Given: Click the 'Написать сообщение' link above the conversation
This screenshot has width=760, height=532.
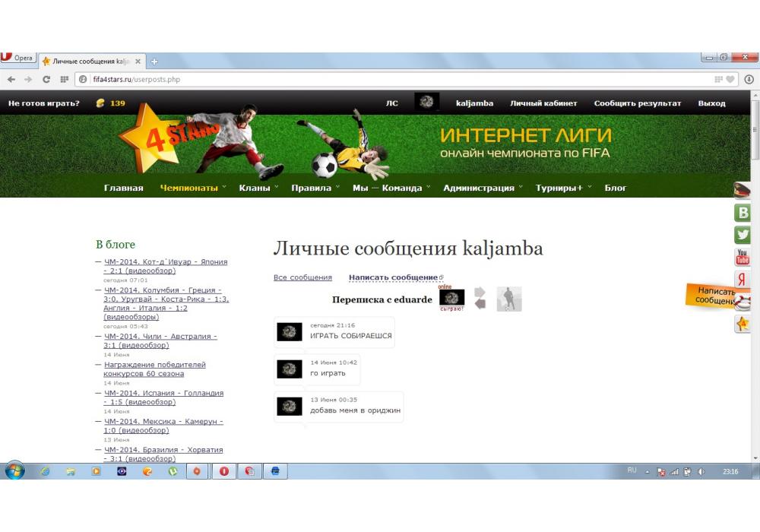Looking at the screenshot, I should [393, 277].
